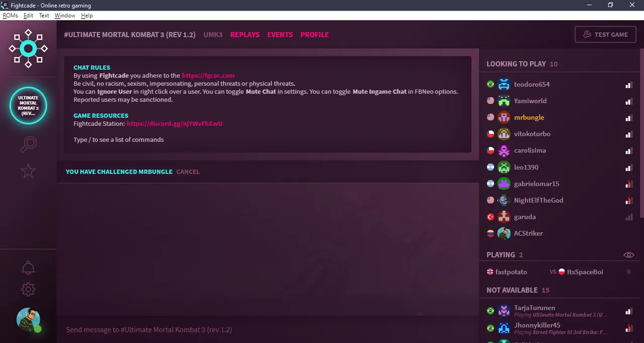Switch to the UMK3 tab
Viewport: 644px width, 343px height.
[213, 35]
